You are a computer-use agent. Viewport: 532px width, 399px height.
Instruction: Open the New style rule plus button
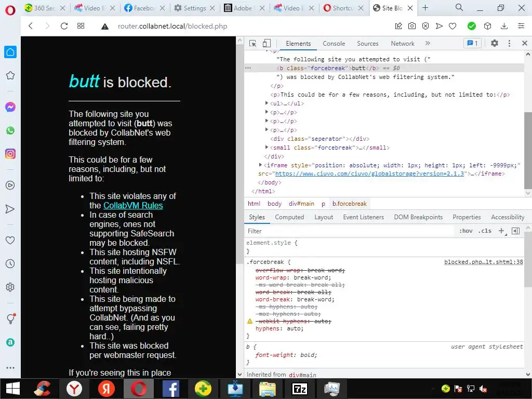click(x=501, y=231)
